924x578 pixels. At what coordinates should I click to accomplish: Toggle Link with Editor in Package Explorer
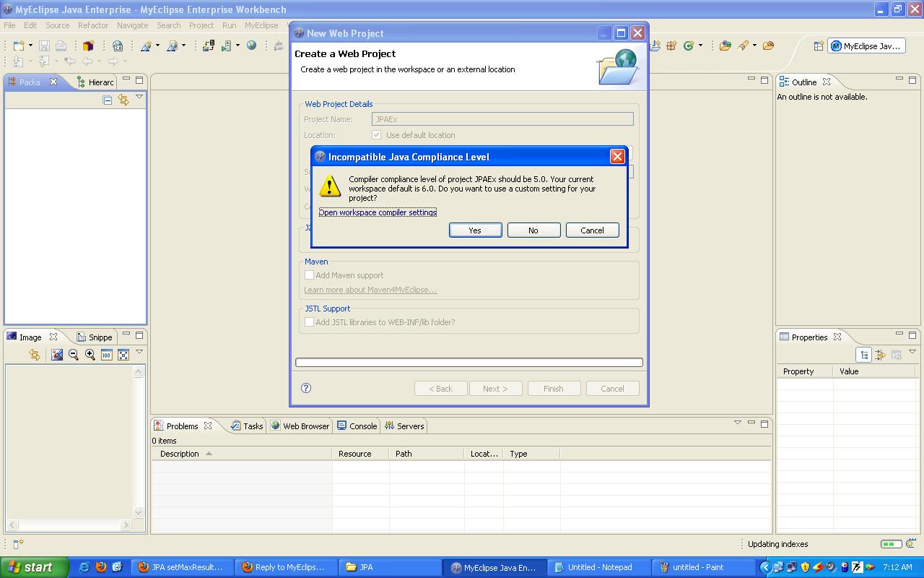123,100
